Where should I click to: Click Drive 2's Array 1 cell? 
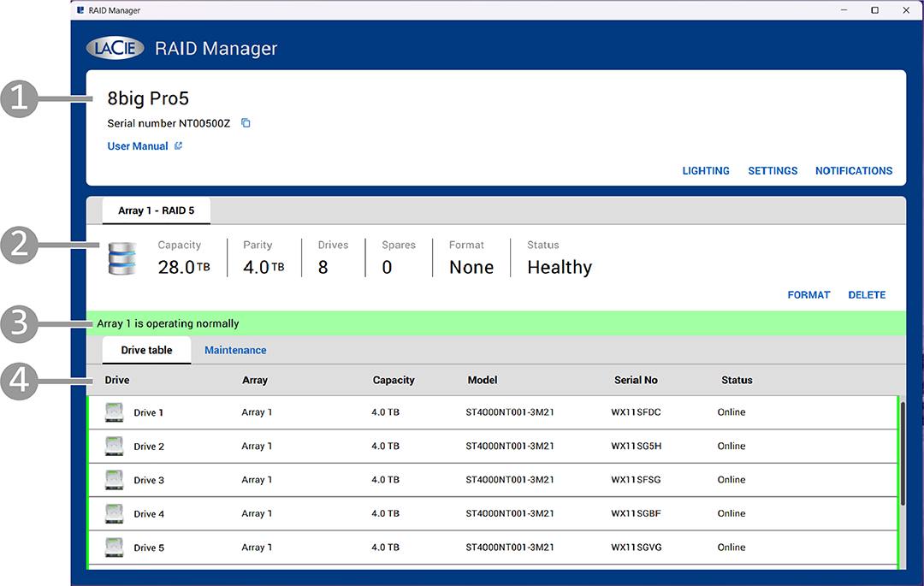point(257,446)
